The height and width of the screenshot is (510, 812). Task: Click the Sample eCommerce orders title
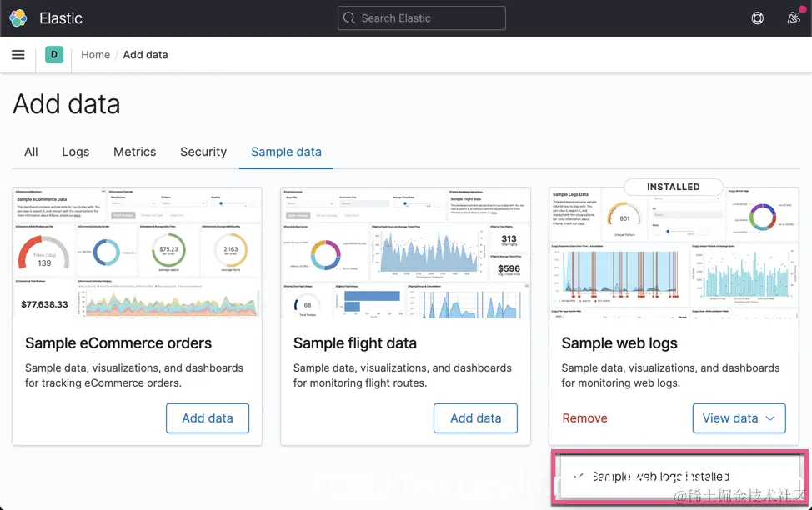[x=118, y=343]
